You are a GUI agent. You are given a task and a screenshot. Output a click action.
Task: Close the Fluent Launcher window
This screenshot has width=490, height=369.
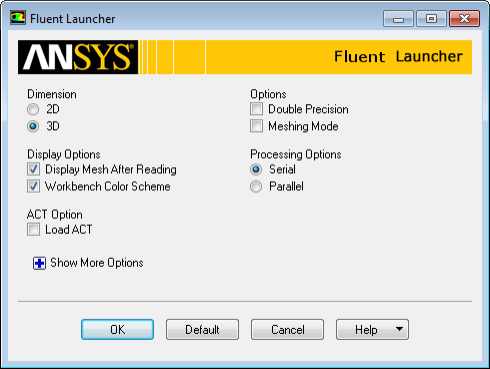464,19
